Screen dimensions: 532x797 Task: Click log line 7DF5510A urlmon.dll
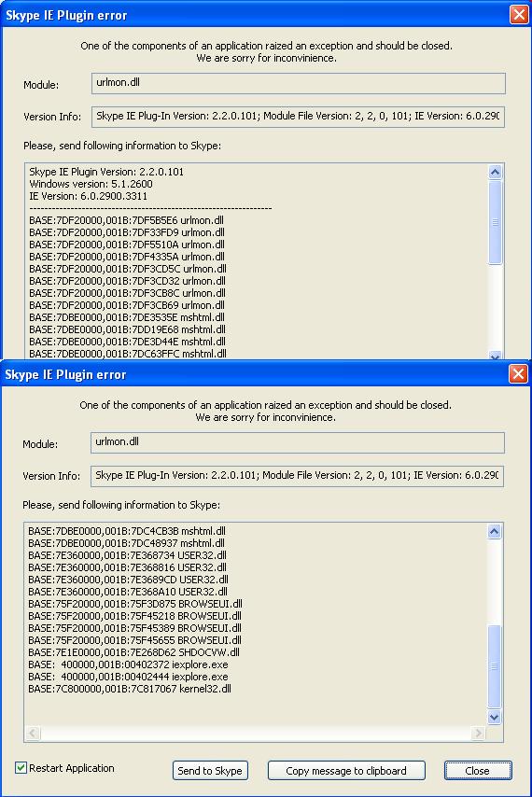pos(127,245)
